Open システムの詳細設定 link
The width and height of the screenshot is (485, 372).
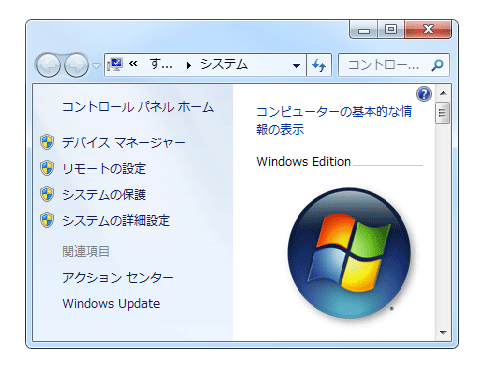coord(116,220)
